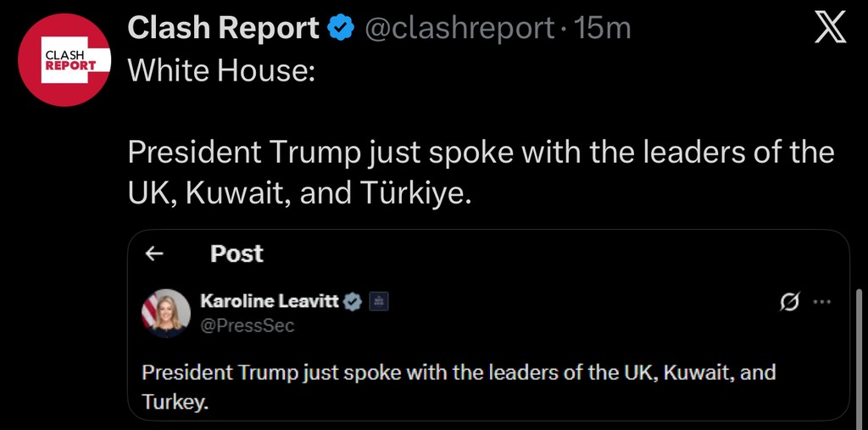868x430 pixels.
Task: Open the @clashreport handle link
Action: (459, 29)
